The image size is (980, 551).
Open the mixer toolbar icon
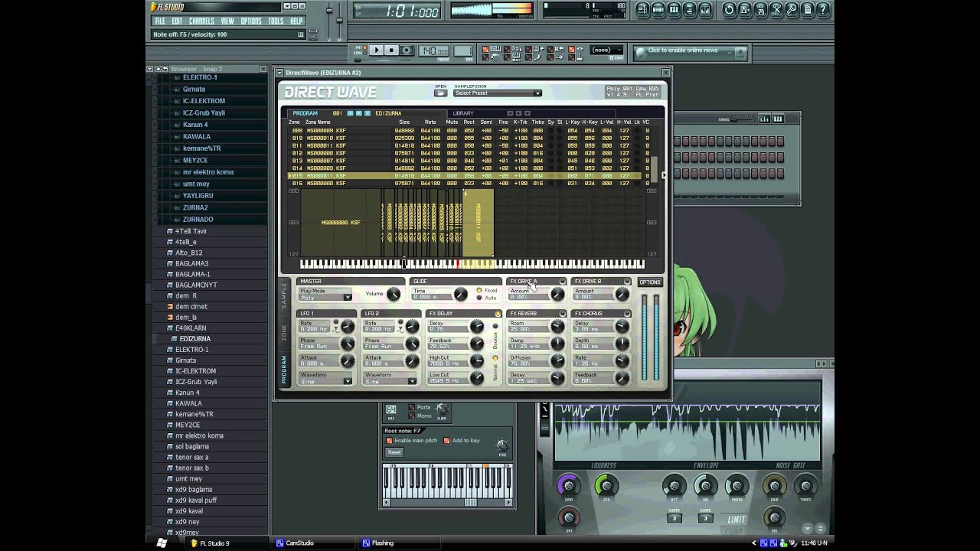point(705,10)
